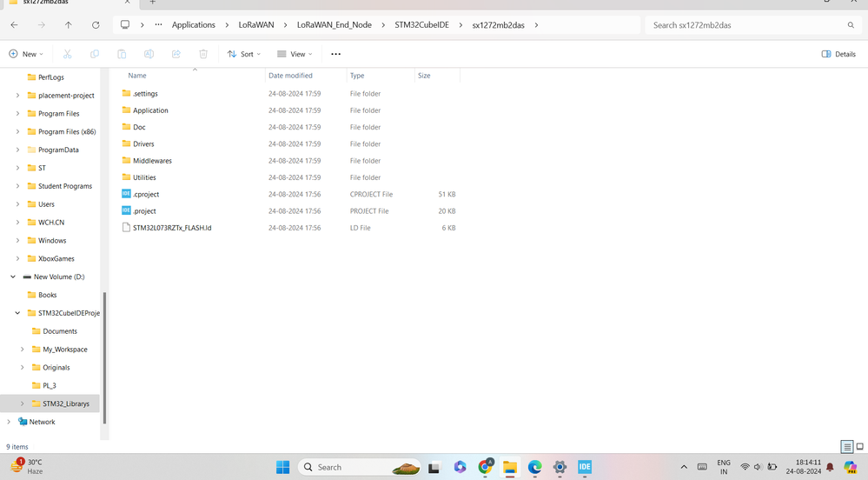This screenshot has height=480, width=868.
Task: Click the Cut scissors icon
Action: click(67, 54)
